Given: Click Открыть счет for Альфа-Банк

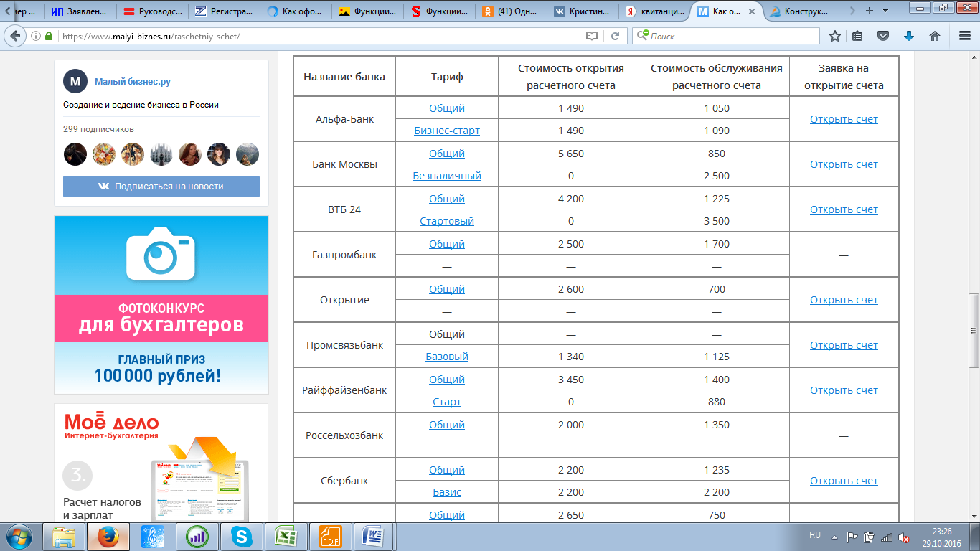Looking at the screenshot, I should (844, 119).
